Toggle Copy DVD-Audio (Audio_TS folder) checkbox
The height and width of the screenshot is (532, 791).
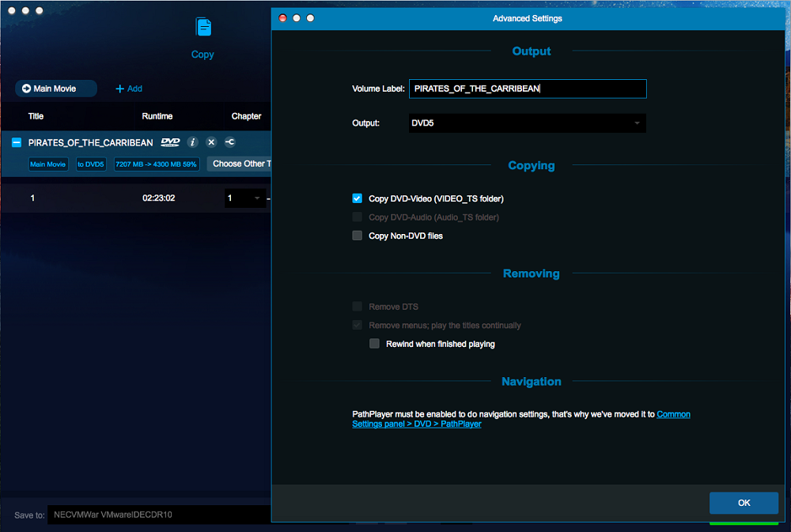pyautogui.click(x=358, y=217)
